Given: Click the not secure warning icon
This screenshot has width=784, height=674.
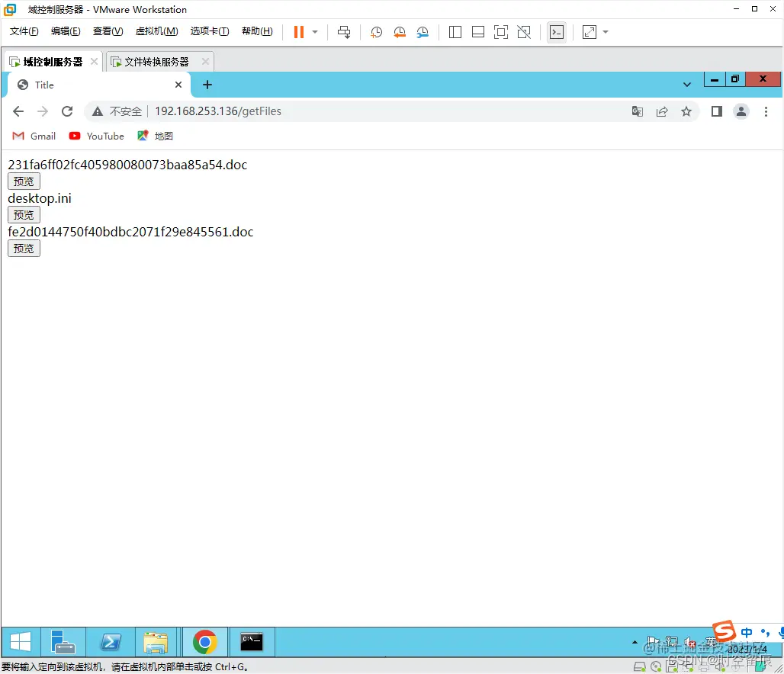Looking at the screenshot, I should coord(98,111).
